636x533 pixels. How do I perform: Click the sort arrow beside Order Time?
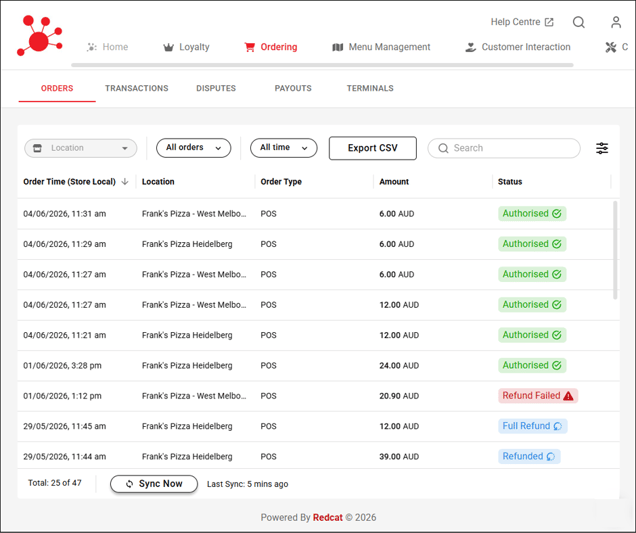coord(125,181)
